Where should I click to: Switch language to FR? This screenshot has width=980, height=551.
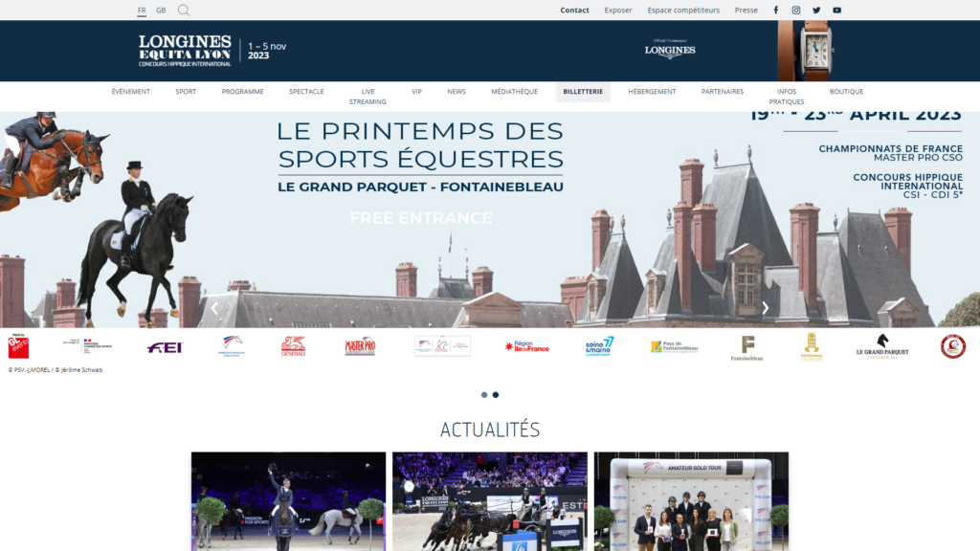coord(142,10)
